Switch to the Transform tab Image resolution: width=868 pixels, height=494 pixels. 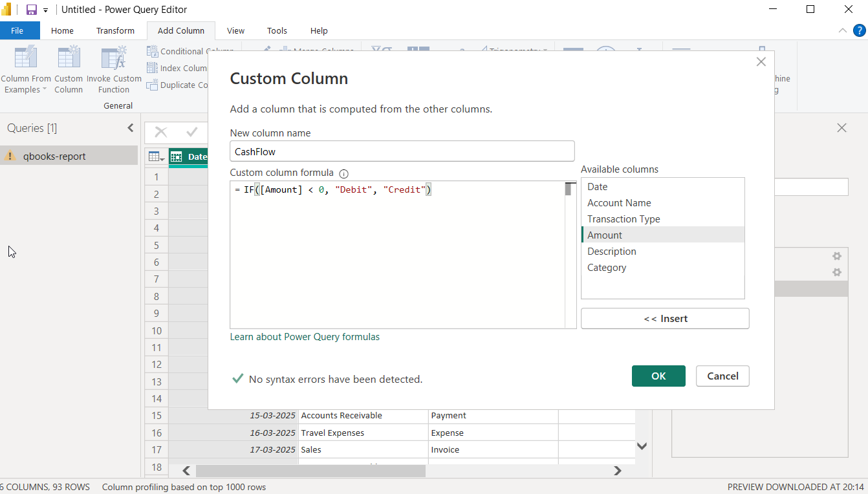[x=115, y=30]
